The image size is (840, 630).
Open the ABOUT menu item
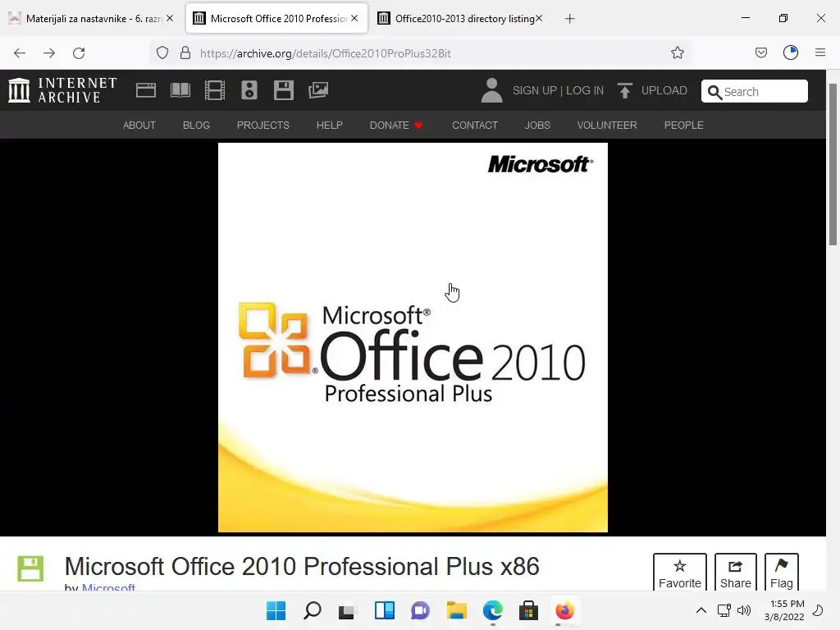(139, 126)
